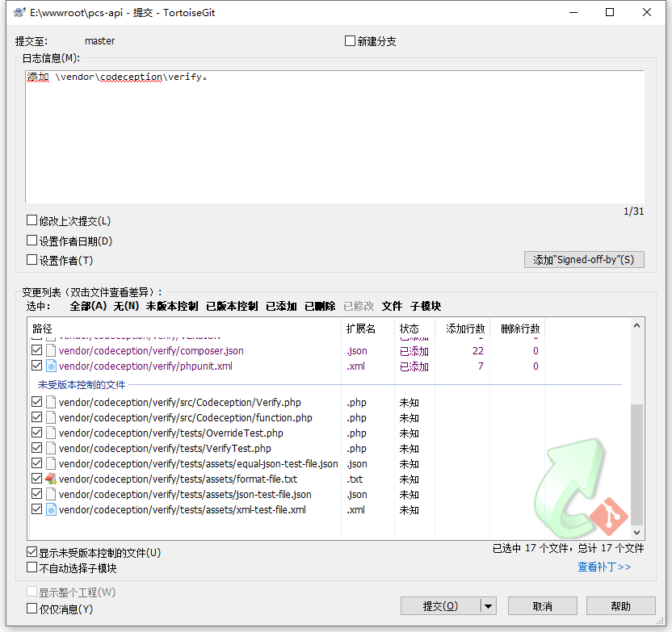Click file icon of function.php

pos(51,417)
